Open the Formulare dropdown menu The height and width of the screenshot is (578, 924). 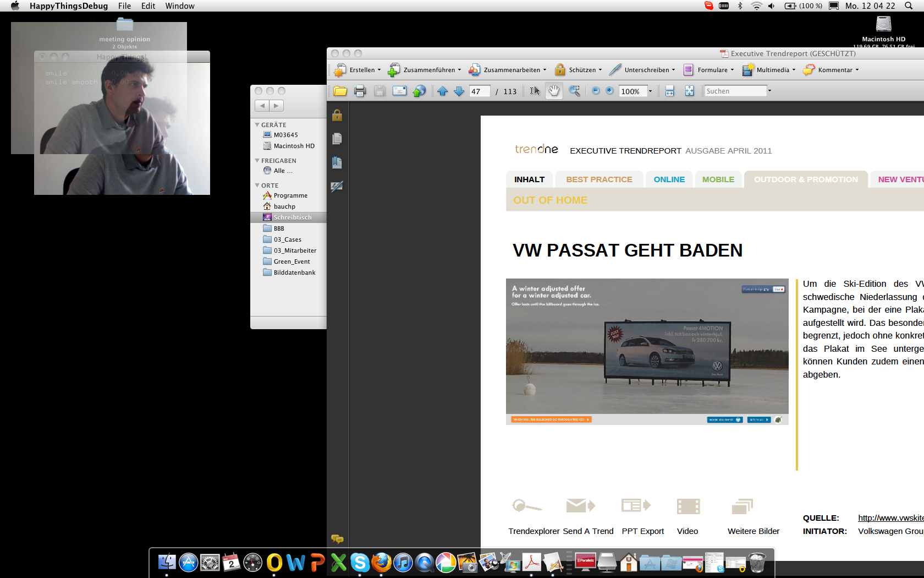click(708, 70)
